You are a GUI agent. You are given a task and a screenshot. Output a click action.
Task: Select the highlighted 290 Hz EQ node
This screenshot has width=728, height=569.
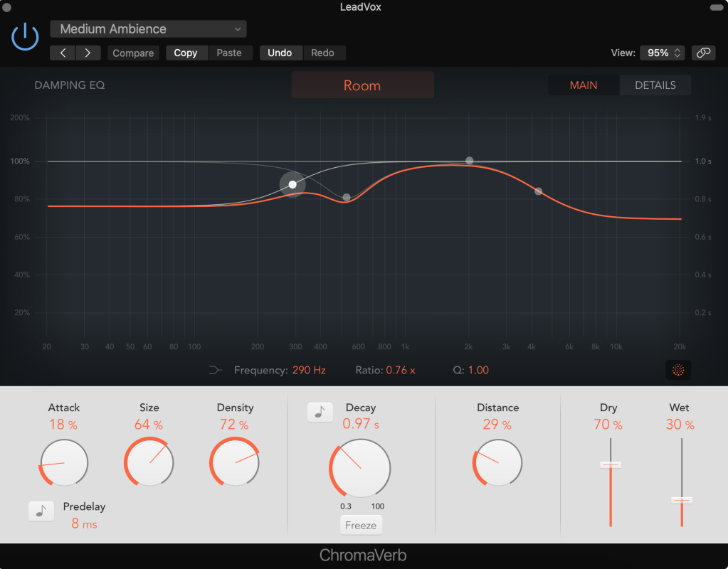coord(292,184)
